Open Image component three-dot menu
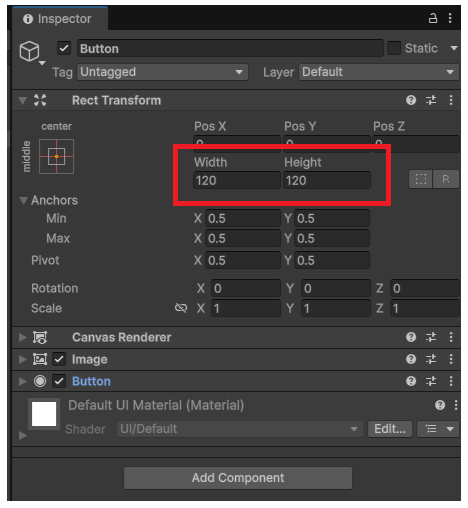The height and width of the screenshot is (508, 468). (x=451, y=359)
